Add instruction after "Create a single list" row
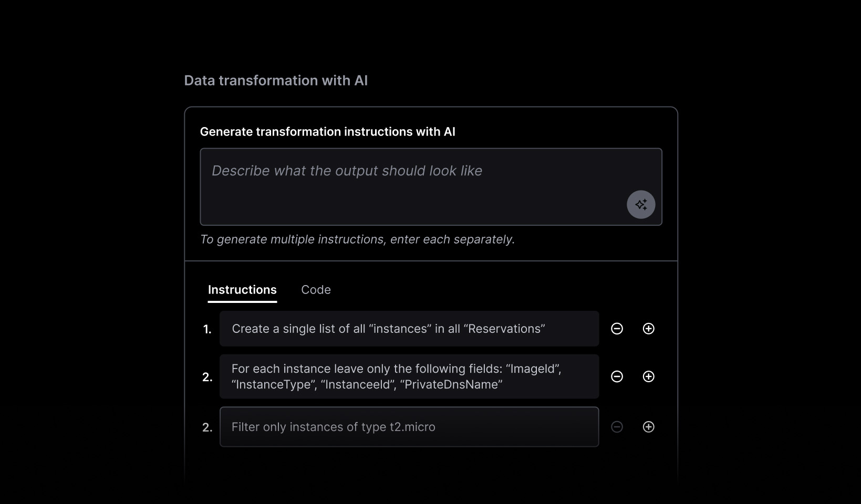The height and width of the screenshot is (504, 861). pyautogui.click(x=649, y=329)
